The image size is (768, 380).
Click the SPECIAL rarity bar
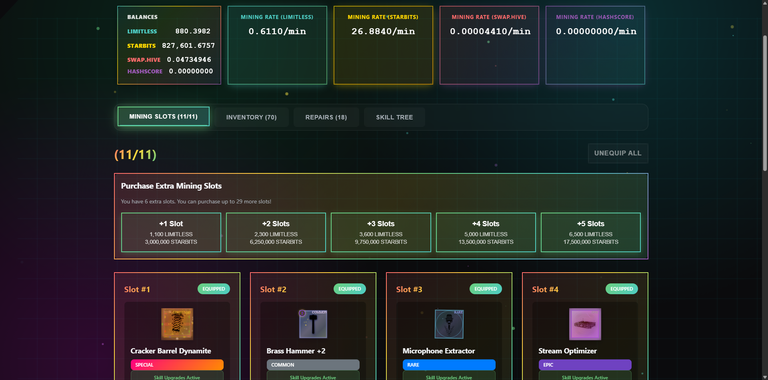point(177,365)
